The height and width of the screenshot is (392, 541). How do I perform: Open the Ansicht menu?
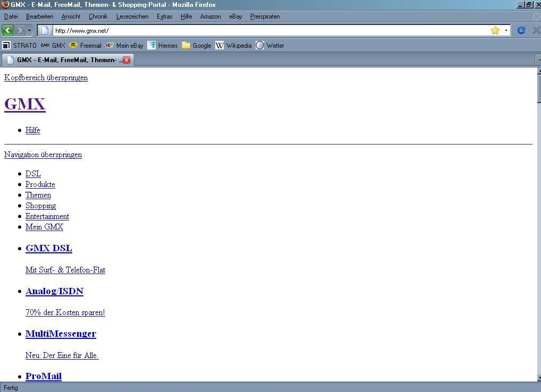tap(71, 16)
